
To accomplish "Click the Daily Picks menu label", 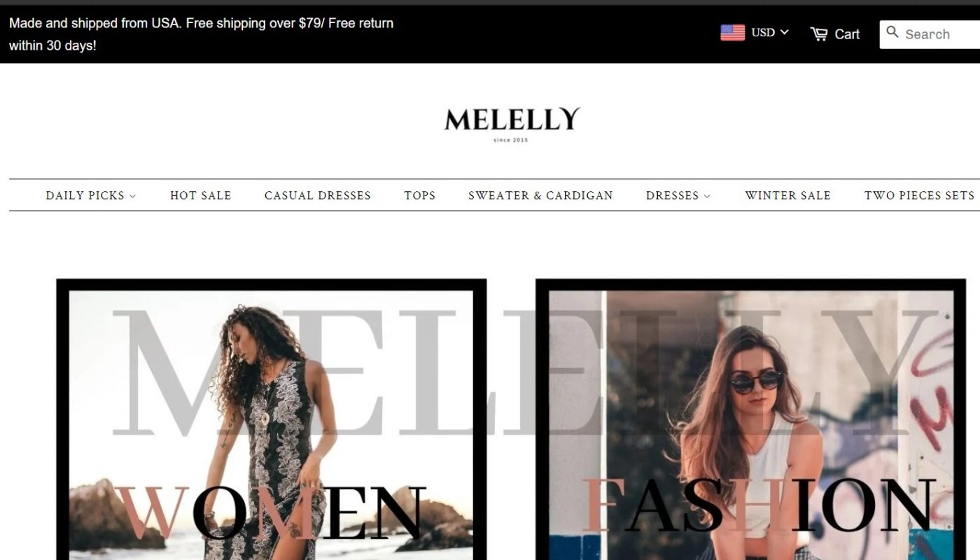I will point(85,195).
